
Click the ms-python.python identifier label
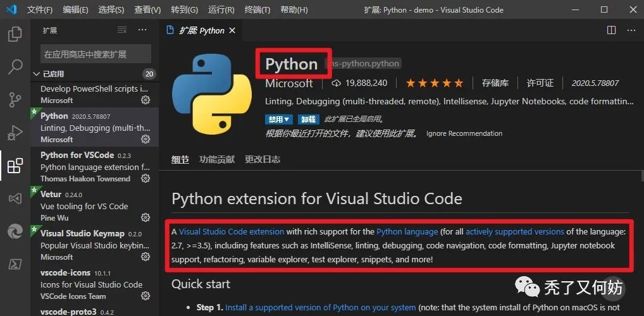click(x=364, y=64)
